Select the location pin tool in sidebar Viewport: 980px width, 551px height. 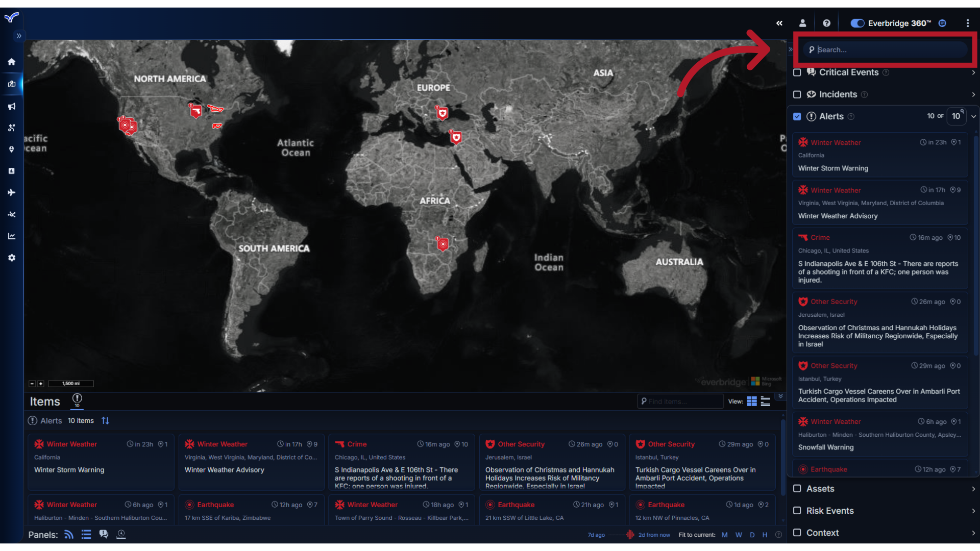pyautogui.click(x=11, y=149)
